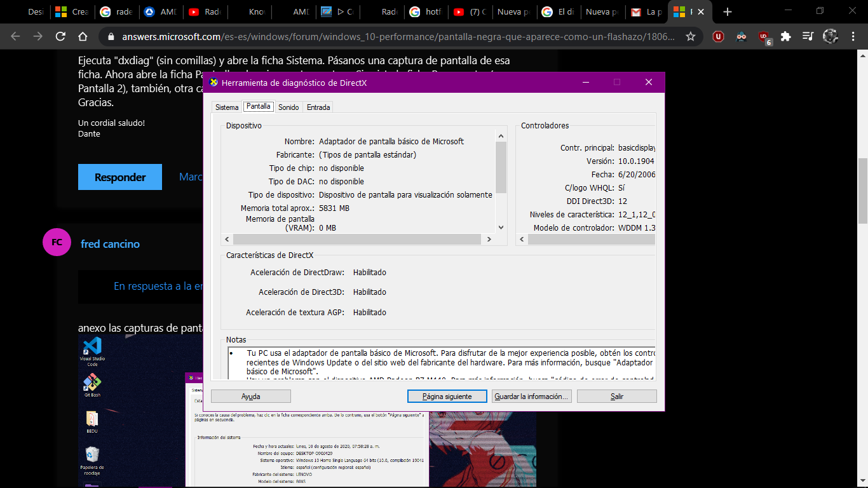Open the Sistema tab in DirectX dialog
The width and height of the screenshot is (868, 488).
click(227, 107)
